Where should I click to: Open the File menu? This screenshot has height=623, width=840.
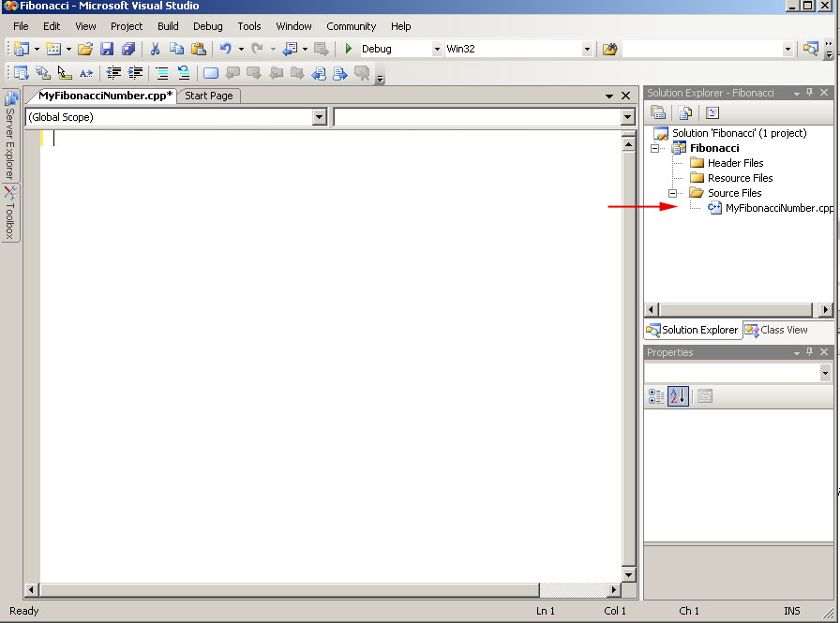21,26
